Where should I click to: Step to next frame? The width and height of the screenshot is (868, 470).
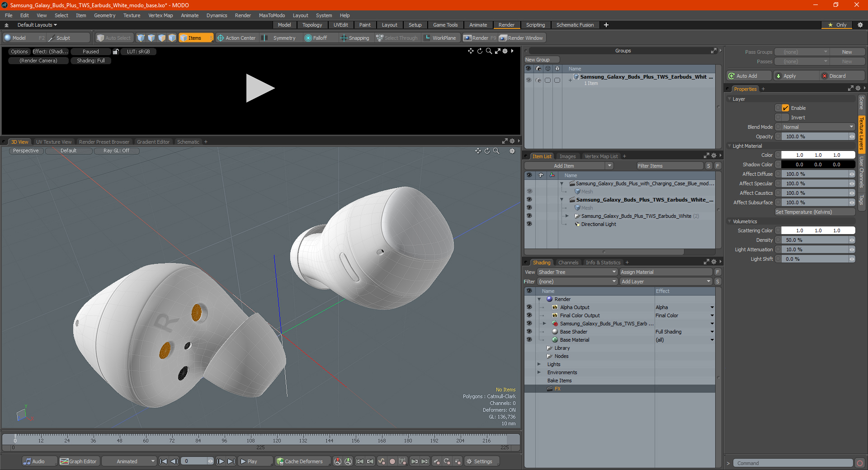click(220, 461)
